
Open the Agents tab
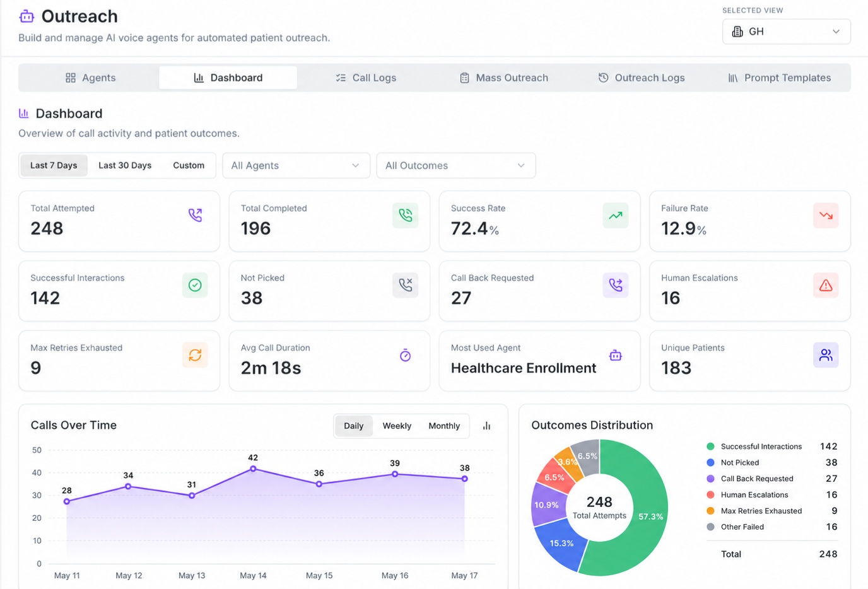point(90,78)
